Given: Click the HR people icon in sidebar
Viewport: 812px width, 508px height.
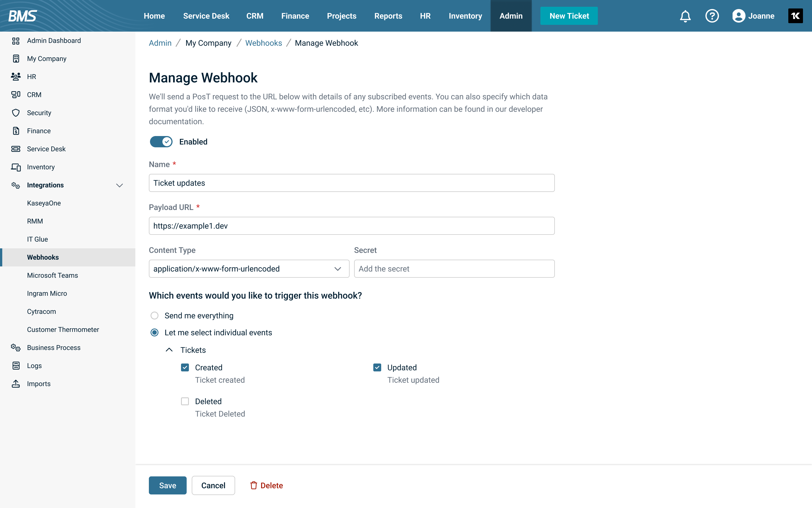Looking at the screenshot, I should pos(16,76).
